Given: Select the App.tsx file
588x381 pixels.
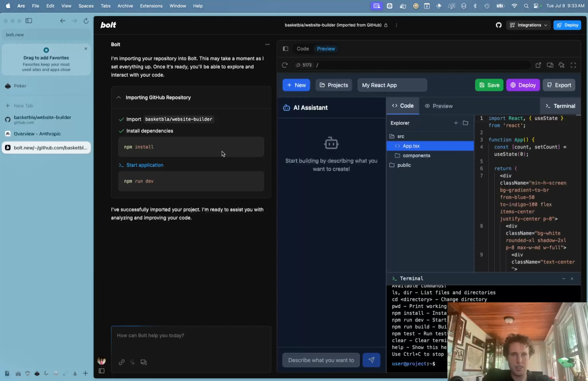Looking at the screenshot, I should tap(430, 146).
